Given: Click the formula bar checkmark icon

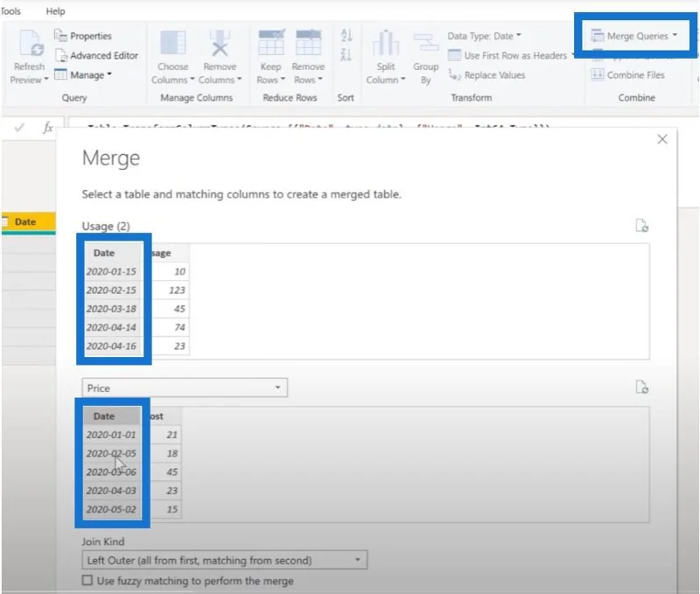Looking at the screenshot, I should pyautogui.click(x=19, y=128).
